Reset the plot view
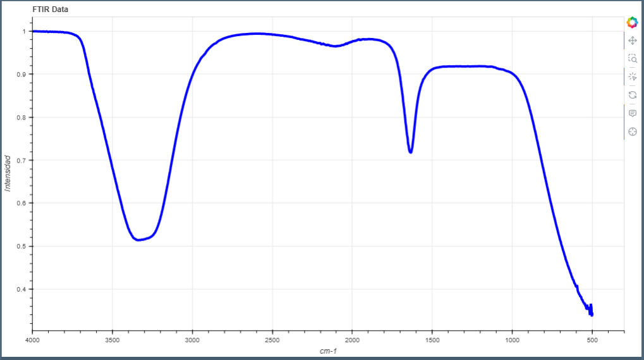Viewport: 644px width, 360px height. pos(632,95)
